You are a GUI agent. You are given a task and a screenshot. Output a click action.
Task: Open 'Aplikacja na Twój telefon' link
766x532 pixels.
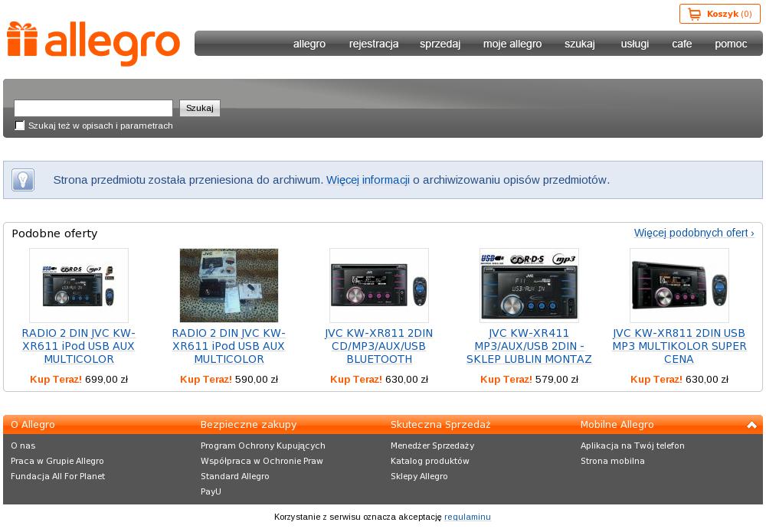pyautogui.click(x=633, y=446)
